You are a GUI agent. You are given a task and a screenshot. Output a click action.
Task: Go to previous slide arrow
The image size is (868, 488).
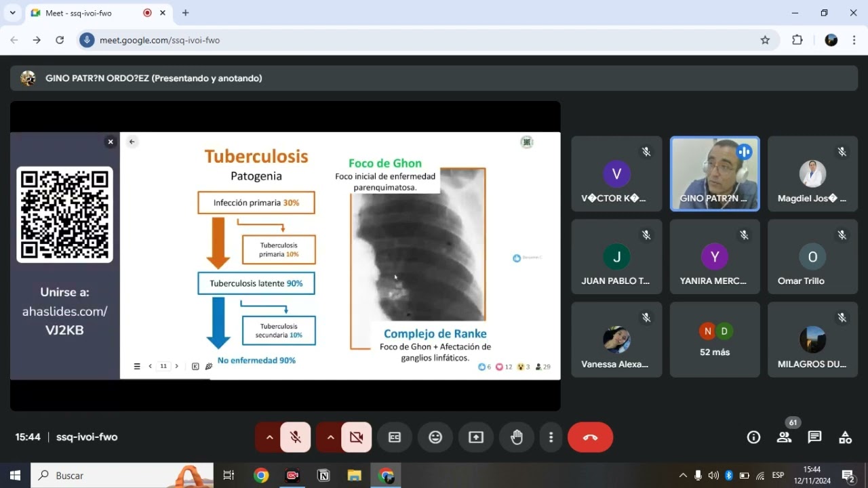[150, 366]
